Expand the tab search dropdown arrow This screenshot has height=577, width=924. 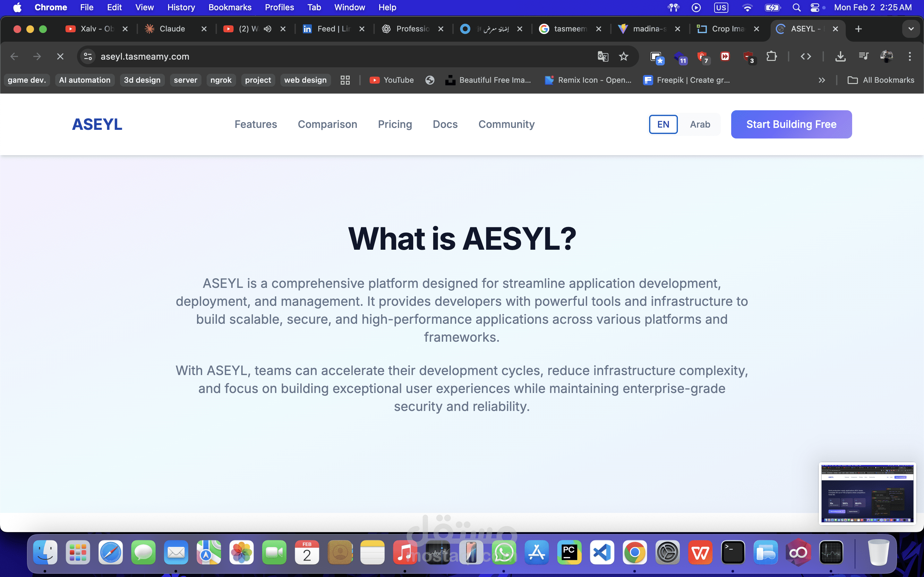click(911, 29)
